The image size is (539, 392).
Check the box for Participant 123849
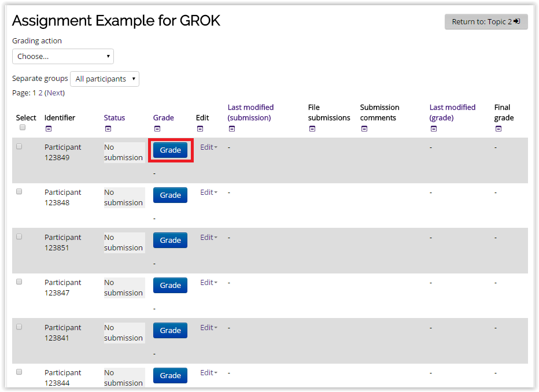coord(19,147)
